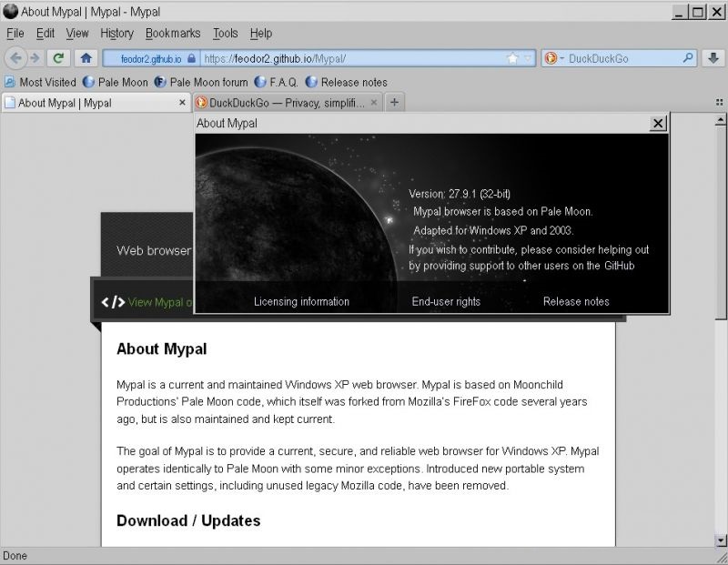The width and height of the screenshot is (728, 565).
Task: Open the Tools menu
Action: [x=225, y=33]
